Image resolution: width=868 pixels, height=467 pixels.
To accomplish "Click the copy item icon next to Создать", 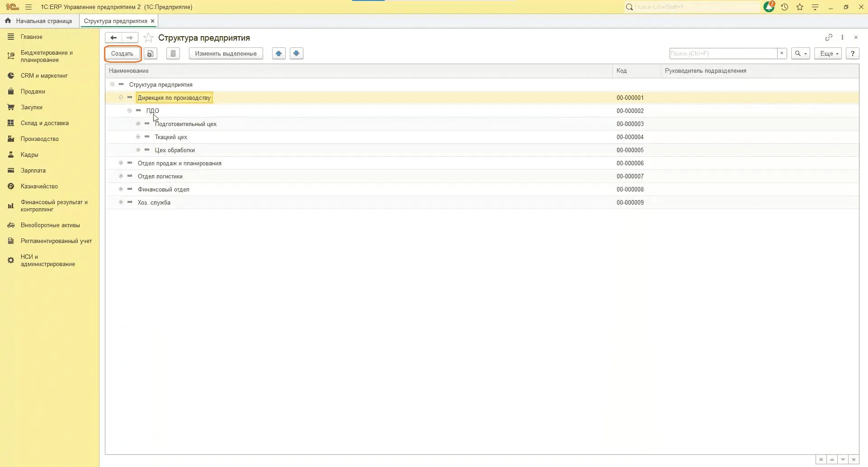I will [x=151, y=53].
